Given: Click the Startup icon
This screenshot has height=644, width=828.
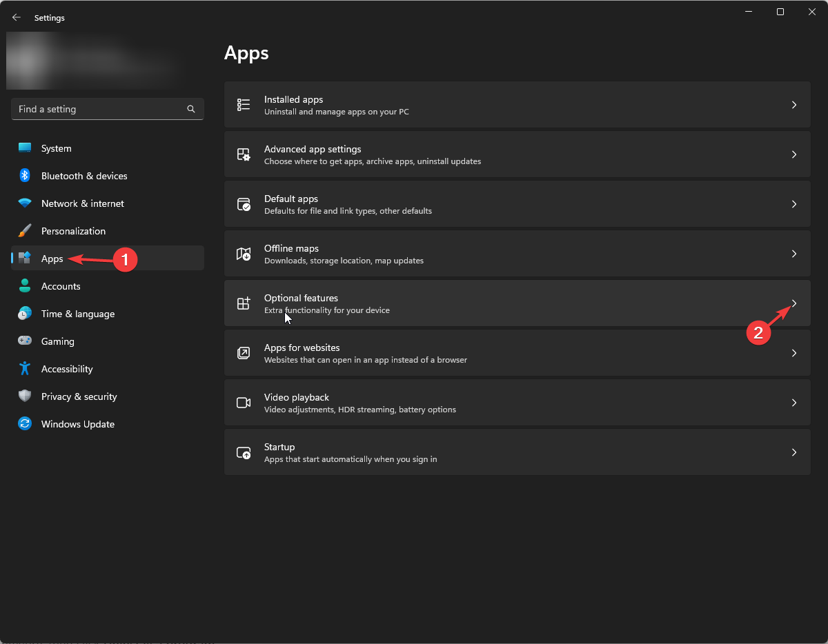Looking at the screenshot, I should click(x=244, y=452).
